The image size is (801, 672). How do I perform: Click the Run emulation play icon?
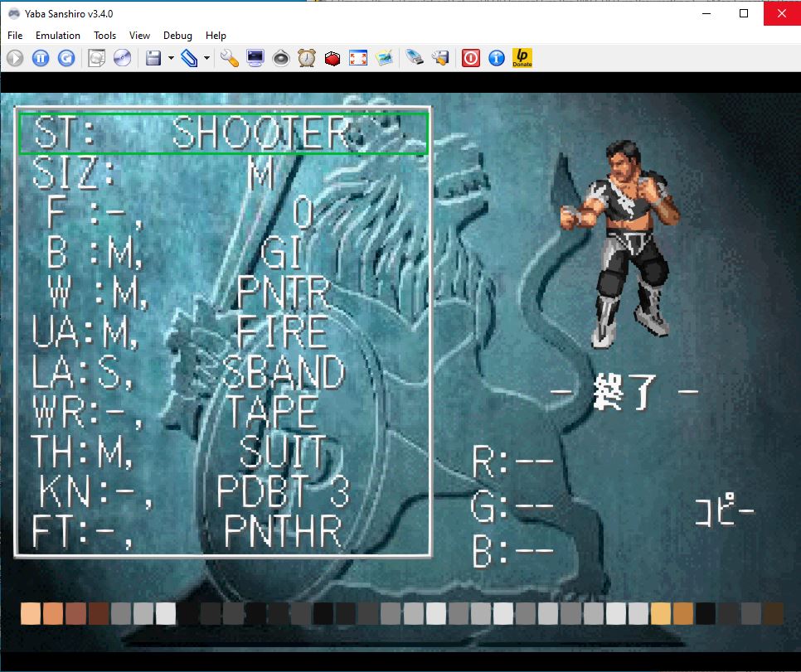[x=15, y=58]
